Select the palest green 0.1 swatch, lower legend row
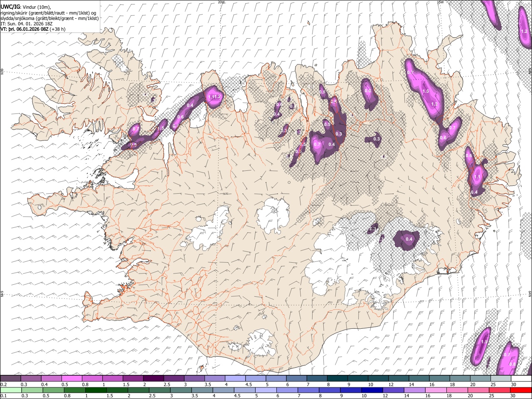Screen dimensions: 532x399 (10, 390)
